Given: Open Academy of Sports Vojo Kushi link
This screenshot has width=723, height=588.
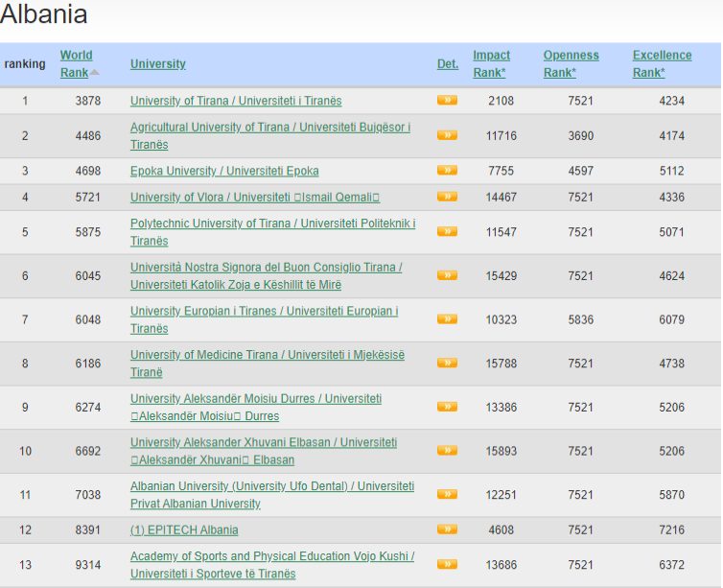Looking at the screenshot, I should tap(272, 556).
